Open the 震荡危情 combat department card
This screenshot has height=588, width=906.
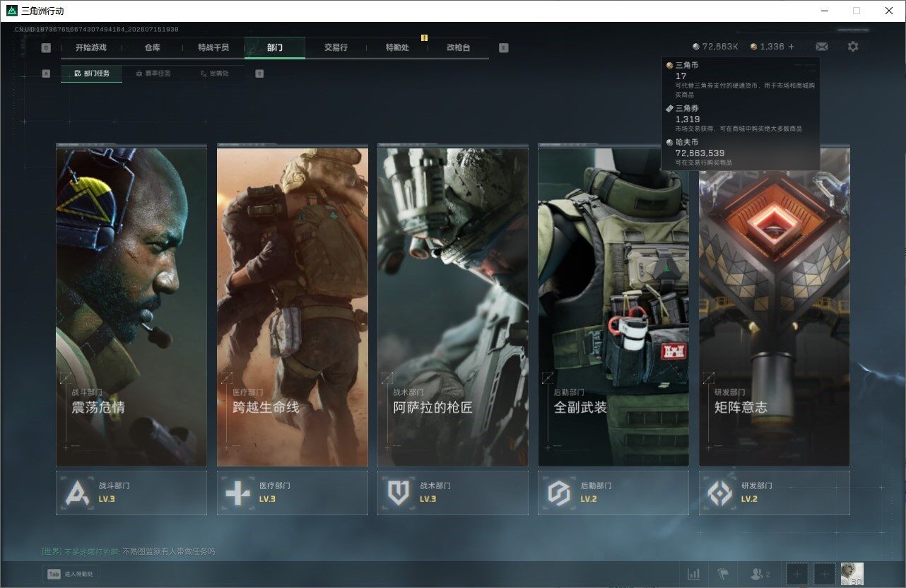pyautogui.click(x=131, y=306)
